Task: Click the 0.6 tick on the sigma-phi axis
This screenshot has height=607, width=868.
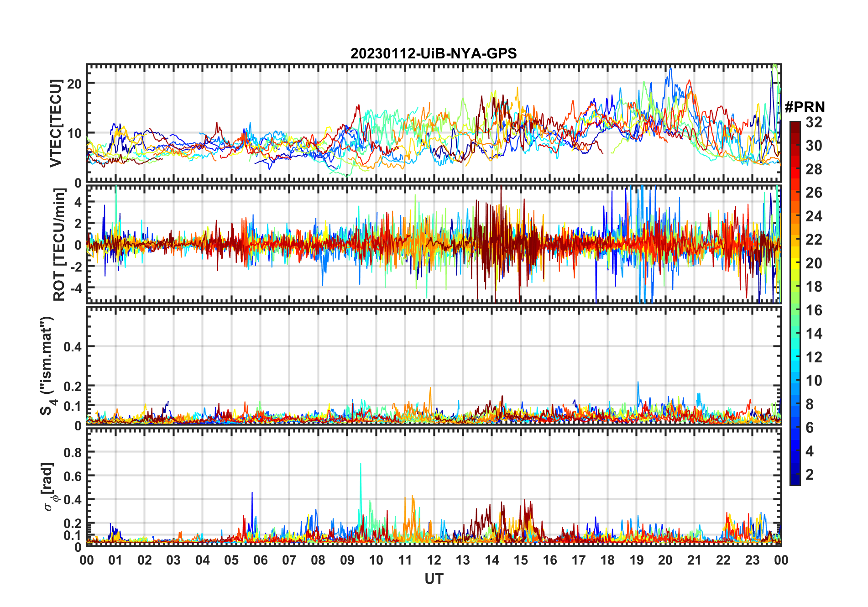Action: click(x=73, y=476)
